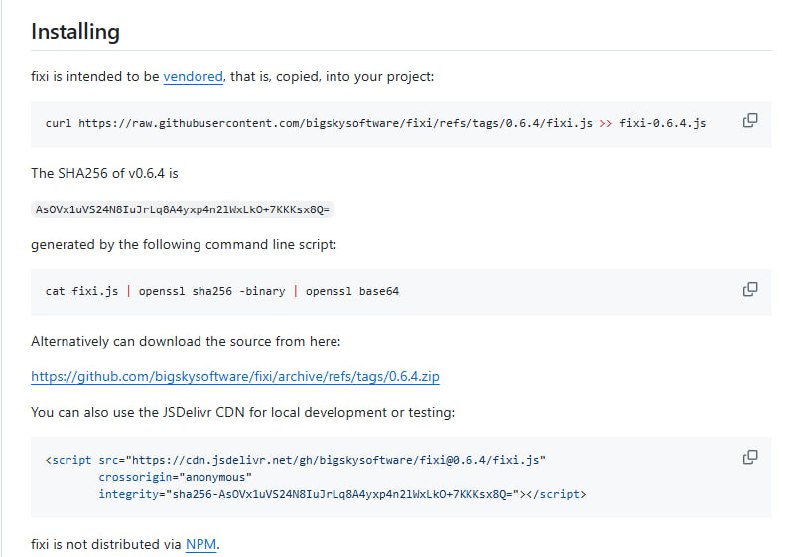Image resolution: width=800 pixels, height=557 pixels.
Task: Copy the openssl sha256 command
Action: [x=749, y=289]
